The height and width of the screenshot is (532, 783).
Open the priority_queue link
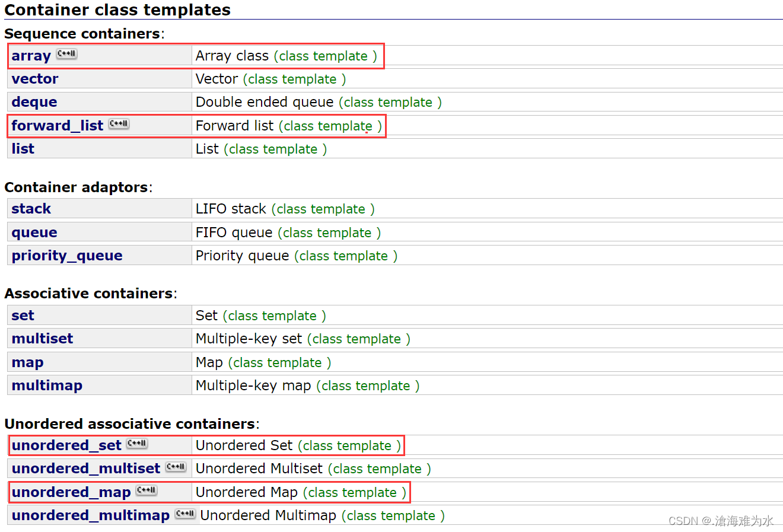pos(67,256)
